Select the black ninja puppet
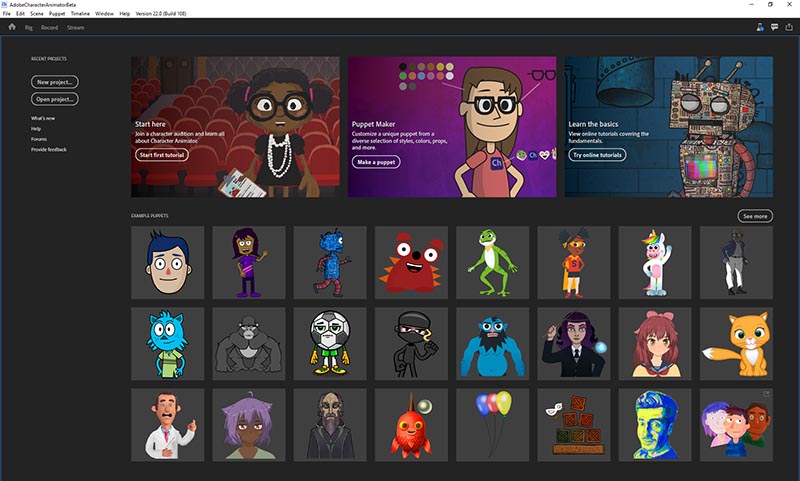Image resolution: width=800 pixels, height=481 pixels. click(x=411, y=344)
